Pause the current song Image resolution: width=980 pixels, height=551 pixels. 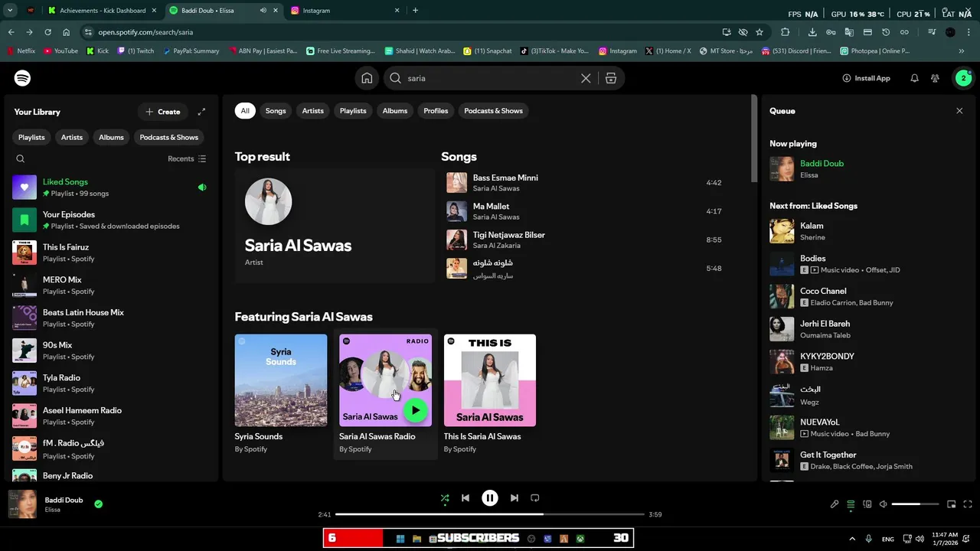click(490, 498)
